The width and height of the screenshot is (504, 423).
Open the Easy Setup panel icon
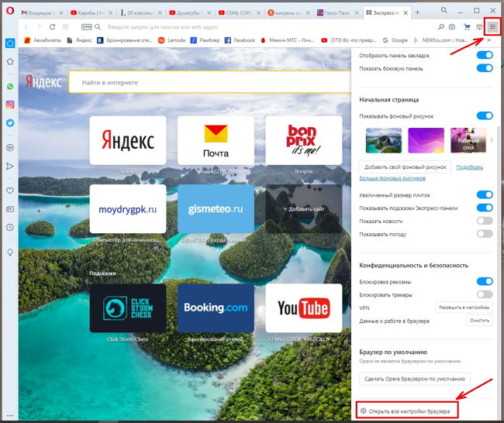tap(492, 27)
